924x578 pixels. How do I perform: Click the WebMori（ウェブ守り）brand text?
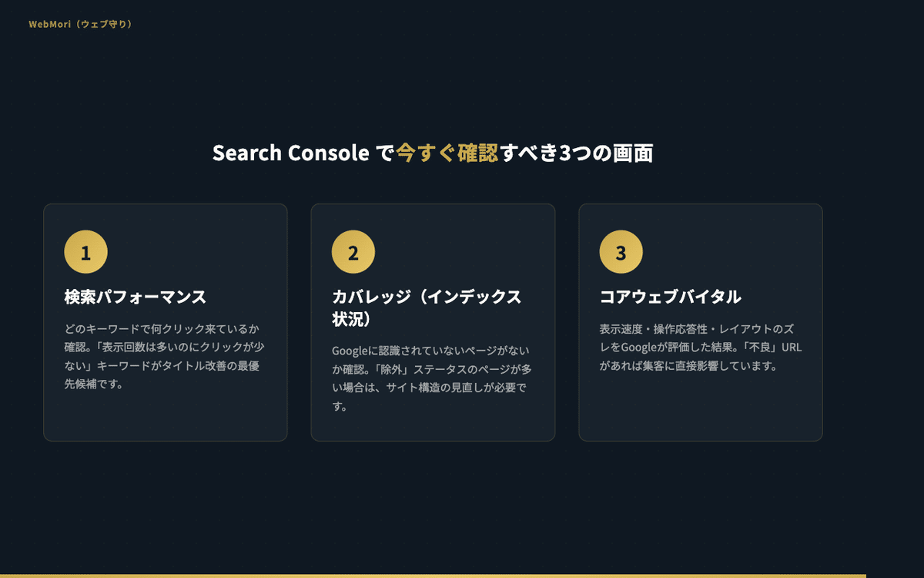pos(81,24)
